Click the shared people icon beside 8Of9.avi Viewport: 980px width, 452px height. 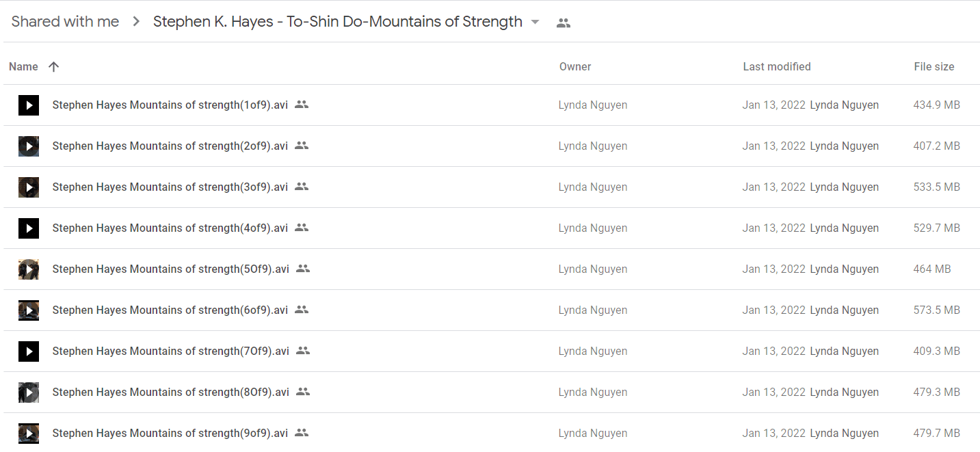click(x=303, y=392)
